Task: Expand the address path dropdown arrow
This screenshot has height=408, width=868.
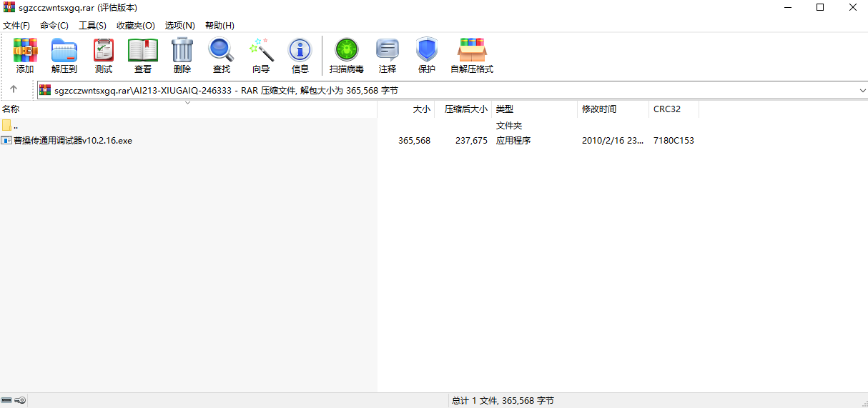Action: 862,90
